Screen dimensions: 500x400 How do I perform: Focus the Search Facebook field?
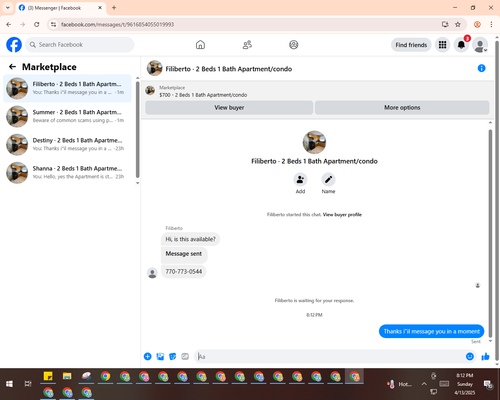tap(80, 45)
